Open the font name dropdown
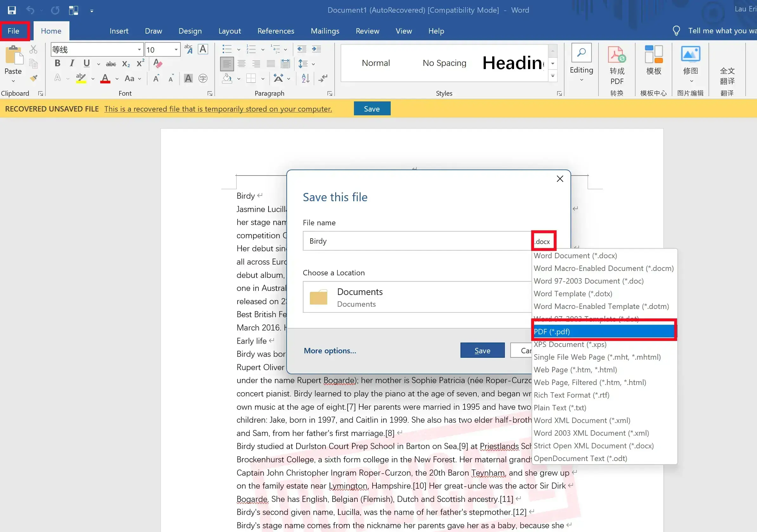The width and height of the screenshot is (757, 532). (139, 50)
